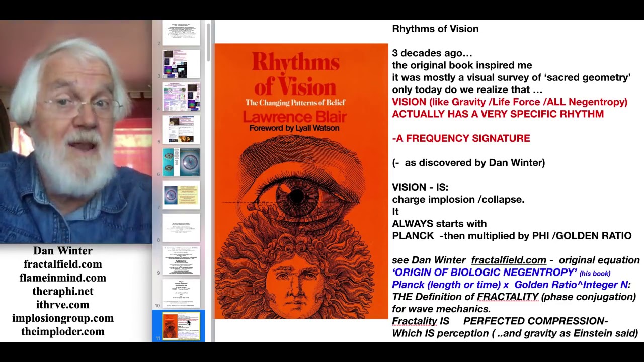
Task: Click 'the original book inspired me' line
Action: click(462, 65)
